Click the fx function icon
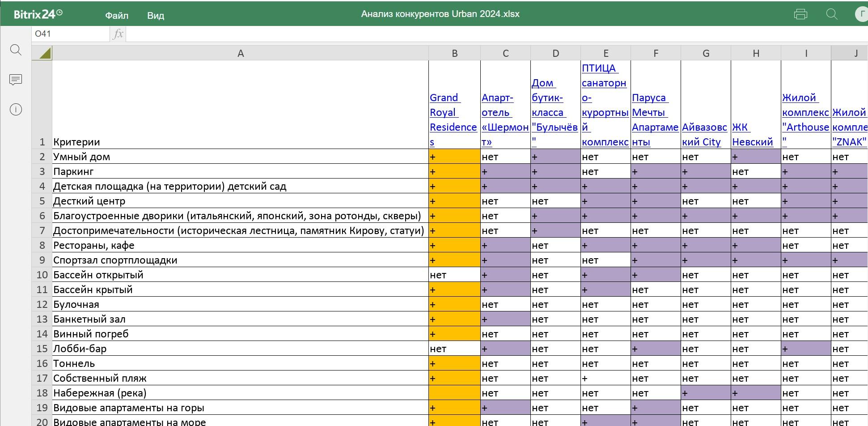Screen dimensions: 868x426 (x=118, y=34)
